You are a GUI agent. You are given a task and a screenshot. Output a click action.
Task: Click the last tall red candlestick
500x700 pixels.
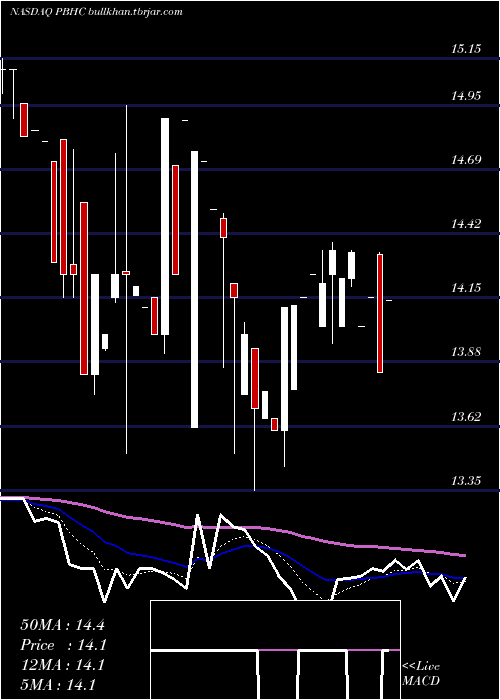(380, 313)
